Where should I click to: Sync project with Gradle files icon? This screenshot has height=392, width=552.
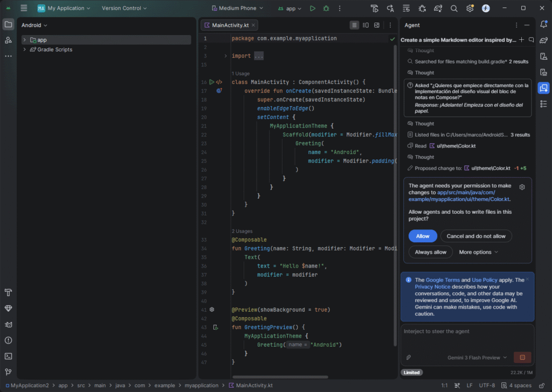[438, 9]
